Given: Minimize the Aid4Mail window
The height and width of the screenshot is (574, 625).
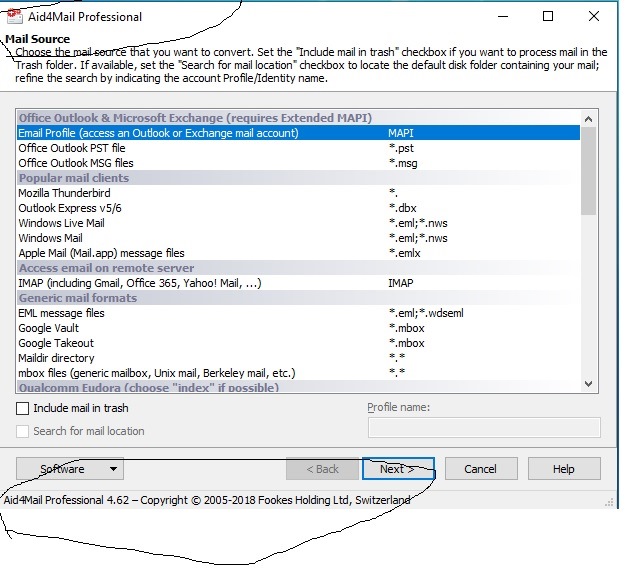Looking at the screenshot, I should (x=503, y=16).
